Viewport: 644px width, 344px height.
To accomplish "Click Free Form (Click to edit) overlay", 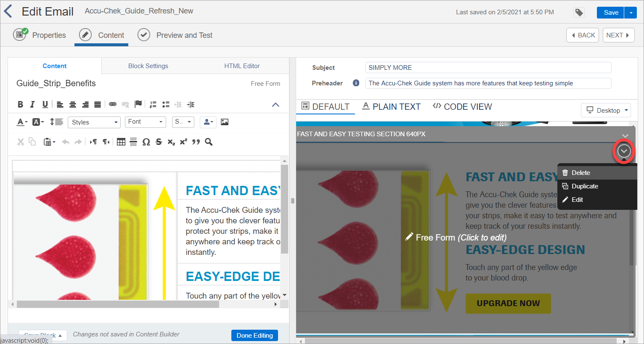I will (x=456, y=238).
